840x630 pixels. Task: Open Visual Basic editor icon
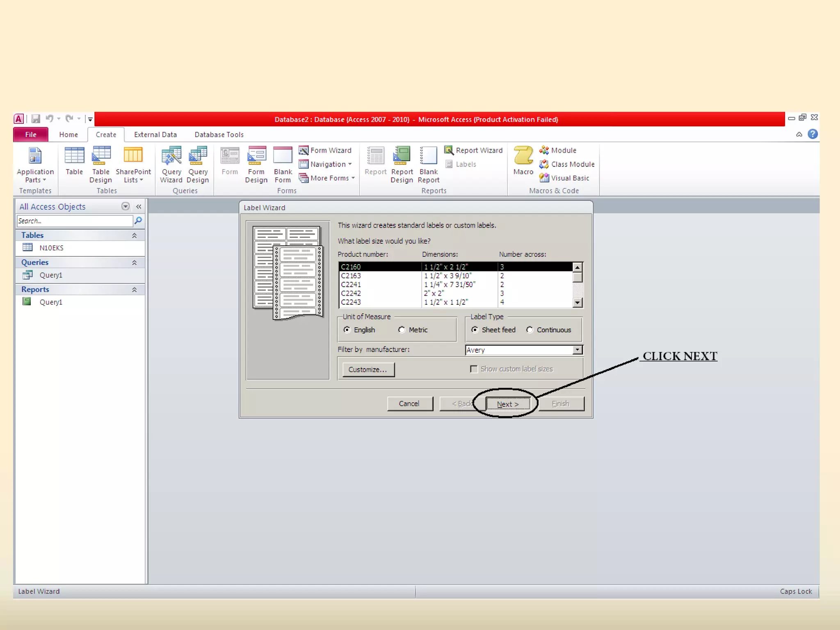[544, 178]
